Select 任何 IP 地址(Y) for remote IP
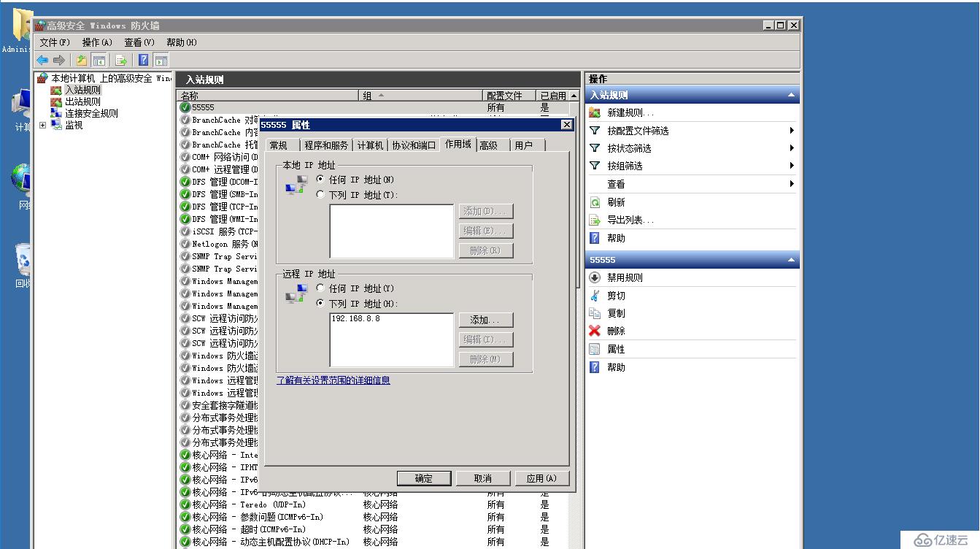The image size is (980, 549). [x=320, y=288]
